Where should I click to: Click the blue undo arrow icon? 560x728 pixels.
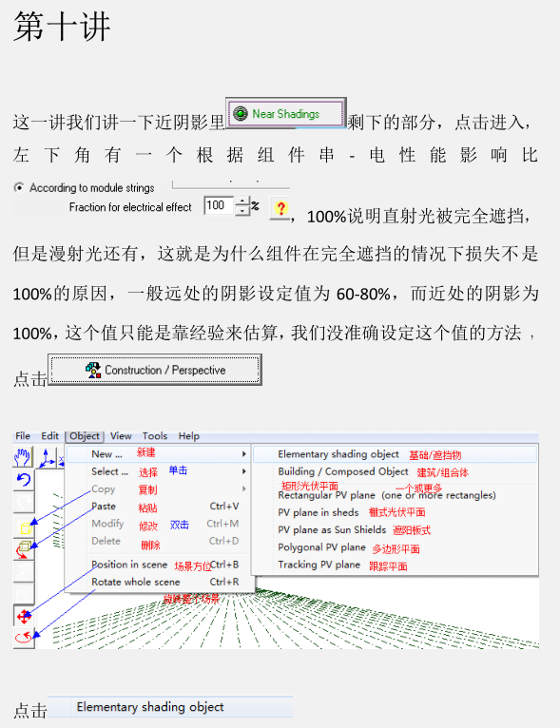(x=23, y=479)
